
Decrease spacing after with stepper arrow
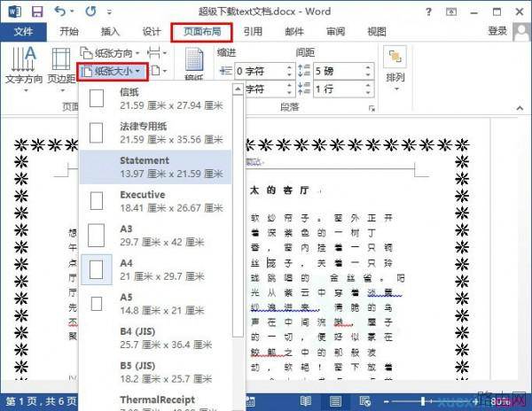tap(369, 93)
